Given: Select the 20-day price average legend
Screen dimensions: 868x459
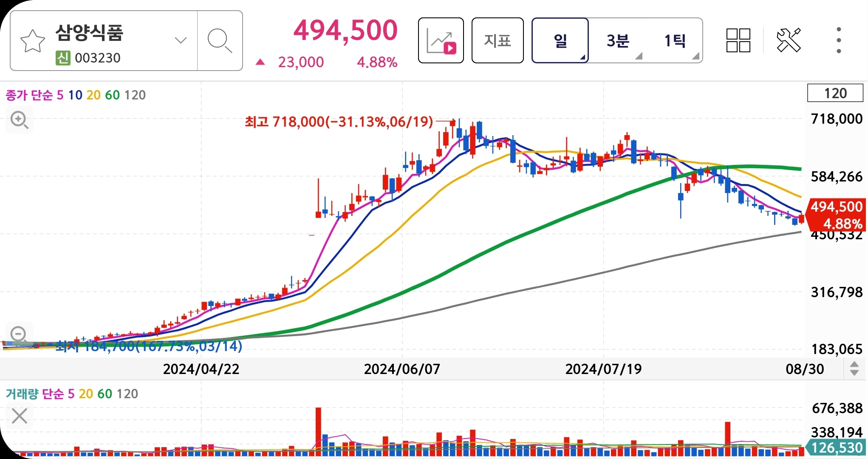Looking at the screenshot, I should (x=93, y=95).
